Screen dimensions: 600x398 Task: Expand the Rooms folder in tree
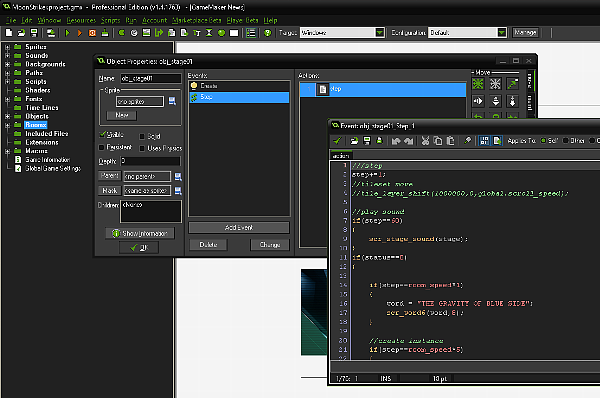coord(7,125)
